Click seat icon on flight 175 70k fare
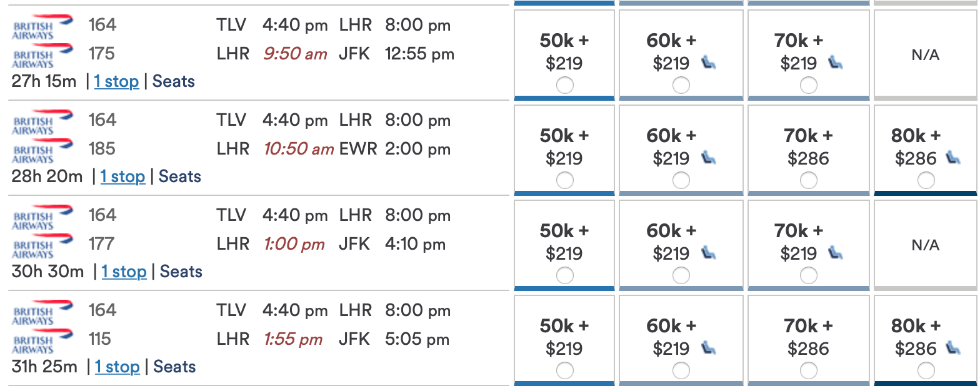This screenshot has width=980, height=388. click(836, 63)
